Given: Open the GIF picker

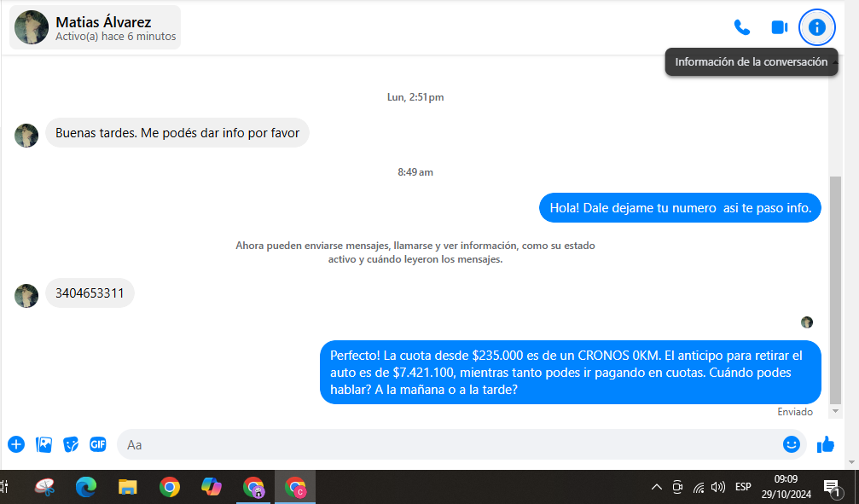Looking at the screenshot, I should coord(97,444).
